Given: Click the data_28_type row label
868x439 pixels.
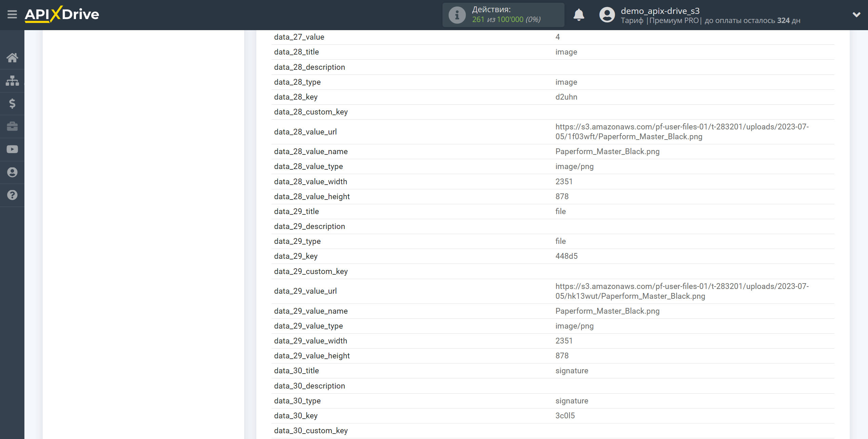Looking at the screenshot, I should click(297, 82).
